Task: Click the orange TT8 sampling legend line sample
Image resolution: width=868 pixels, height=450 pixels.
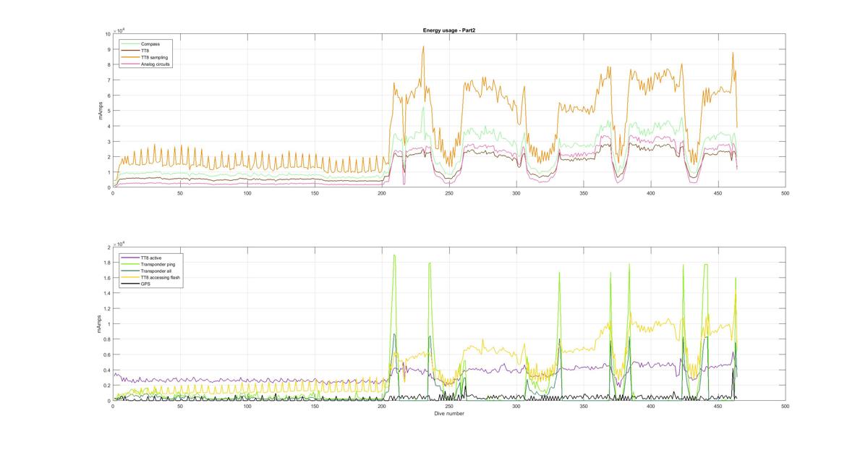Action: [x=130, y=57]
